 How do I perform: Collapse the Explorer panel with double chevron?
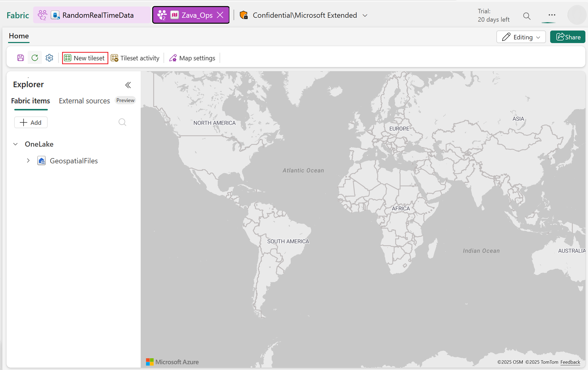(128, 85)
